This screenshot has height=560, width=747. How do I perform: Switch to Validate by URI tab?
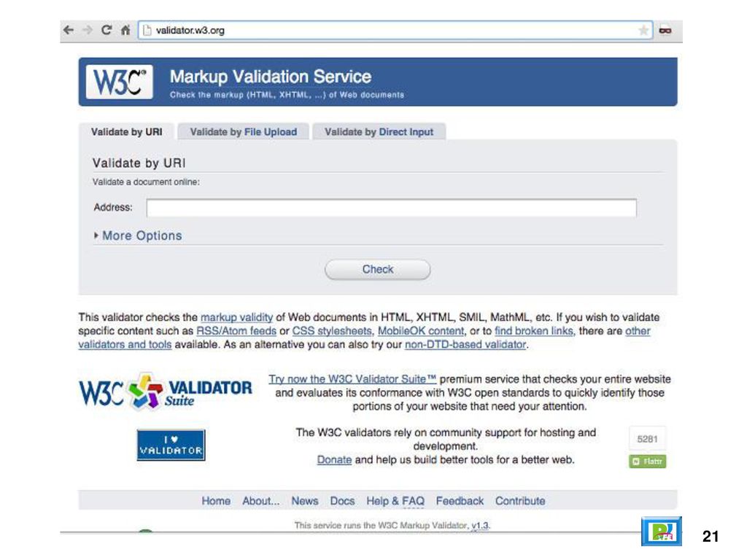click(127, 132)
